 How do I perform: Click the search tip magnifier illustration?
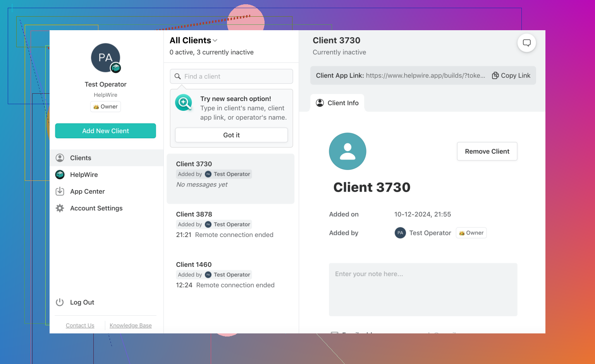184,103
